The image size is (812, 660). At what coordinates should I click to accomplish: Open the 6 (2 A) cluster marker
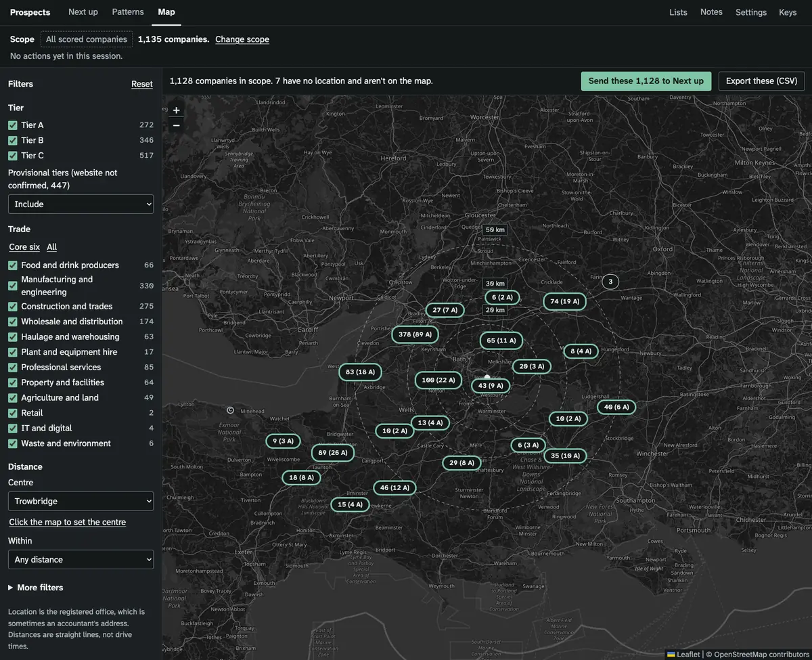[502, 297]
